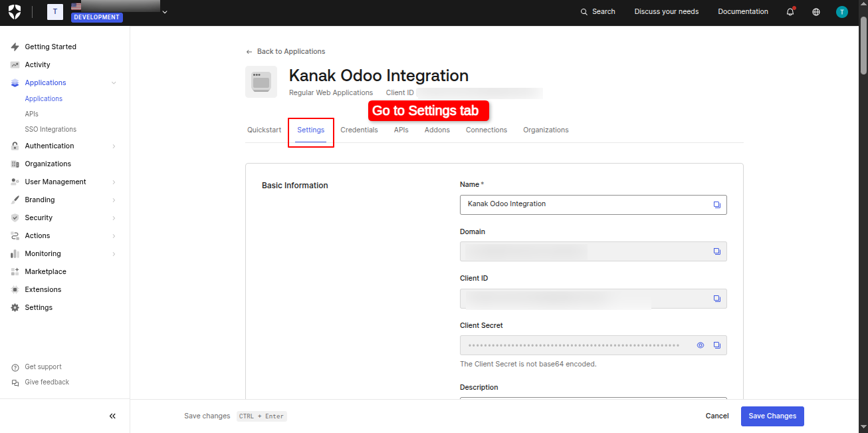Click the Give feedback link

tap(47, 382)
